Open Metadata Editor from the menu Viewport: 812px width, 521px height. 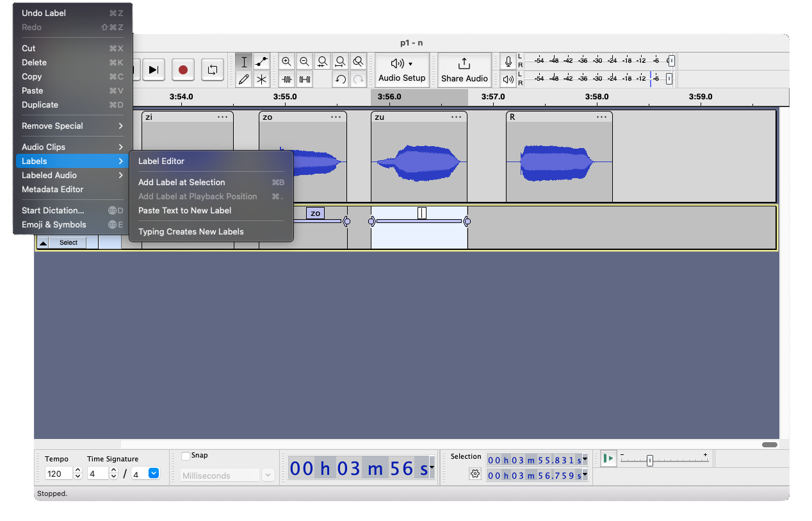[x=73, y=189]
